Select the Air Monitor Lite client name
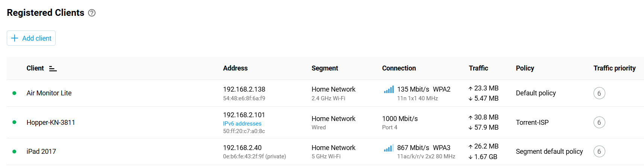Viewport: 644px width, 167px height. [49, 93]
